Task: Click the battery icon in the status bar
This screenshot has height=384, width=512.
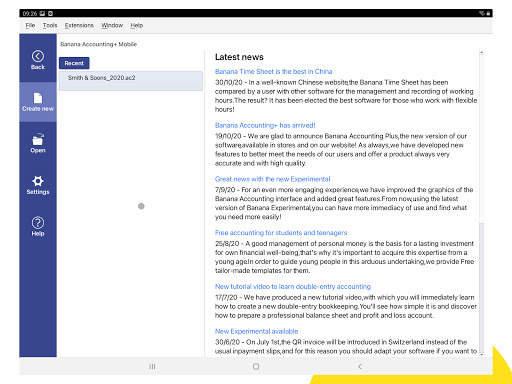Action: click(x=488, y=13)
